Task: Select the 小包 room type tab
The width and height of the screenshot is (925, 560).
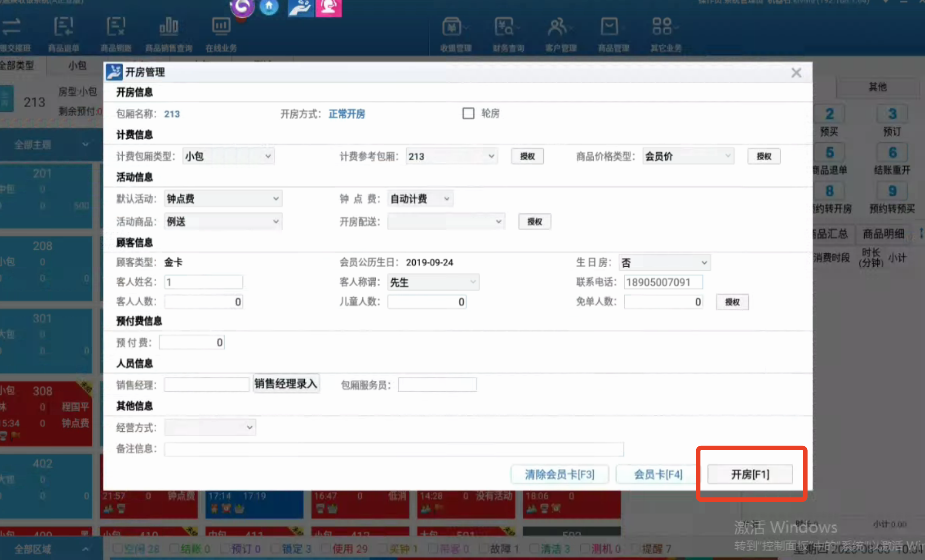Action: pos(77,65)
